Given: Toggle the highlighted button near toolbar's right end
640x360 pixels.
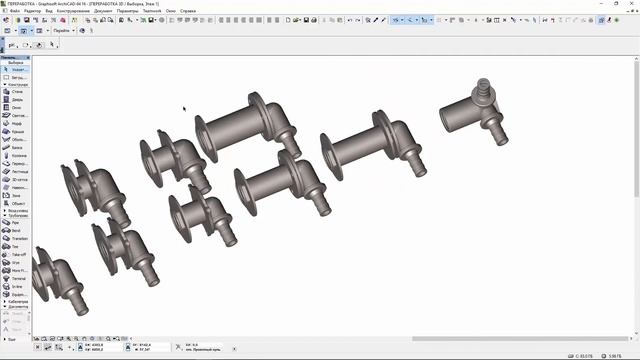Looking at the screenshot, I should pos(602,20).
